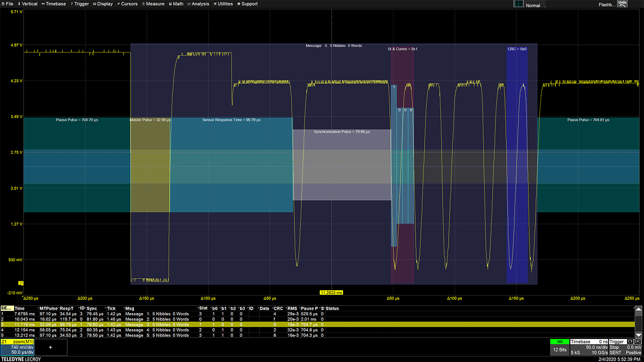
Task: Click the Z1 trace marker on left edge
Action: click(x=21, y=283)
